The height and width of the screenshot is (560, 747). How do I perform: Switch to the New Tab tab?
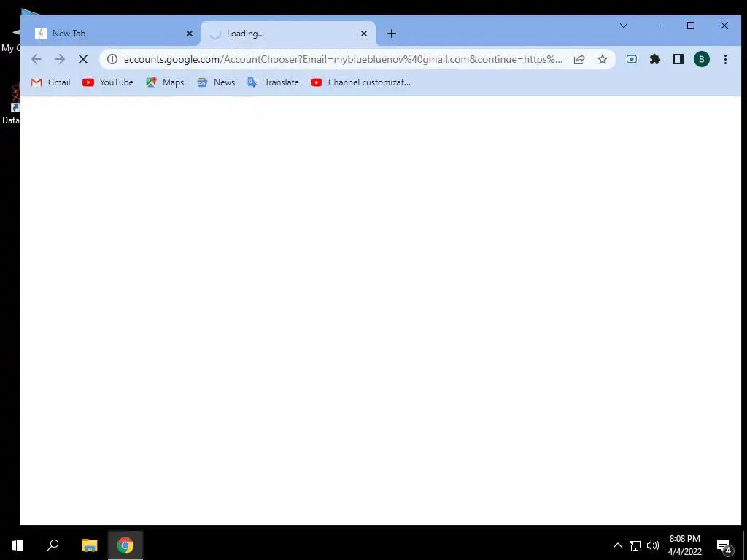click(113, 34)
